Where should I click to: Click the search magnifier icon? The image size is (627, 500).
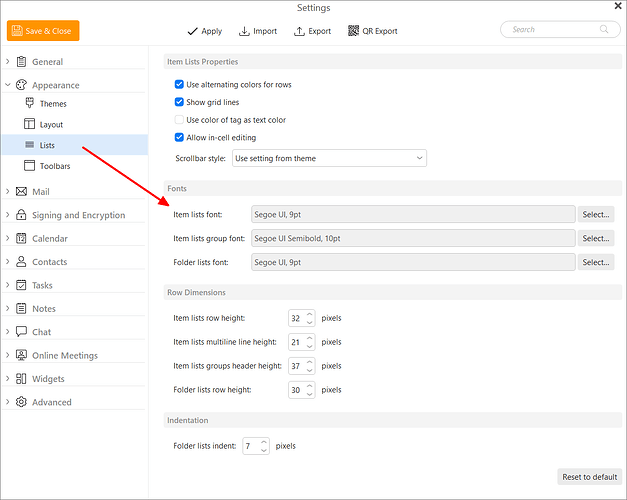[x=604, y=29]
